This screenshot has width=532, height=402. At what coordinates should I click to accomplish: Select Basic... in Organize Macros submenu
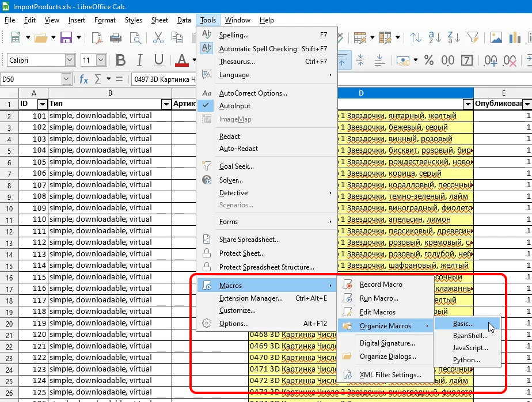[463, 324]
